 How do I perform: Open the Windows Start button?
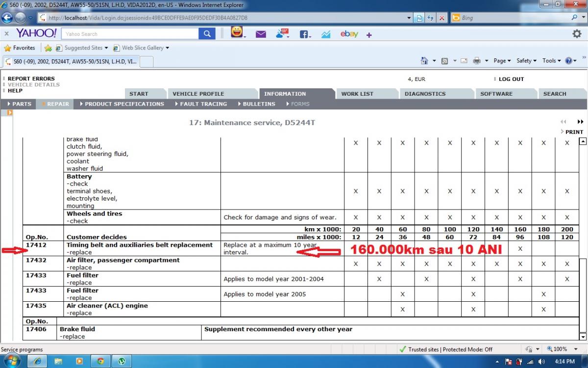tap(11, 361)
